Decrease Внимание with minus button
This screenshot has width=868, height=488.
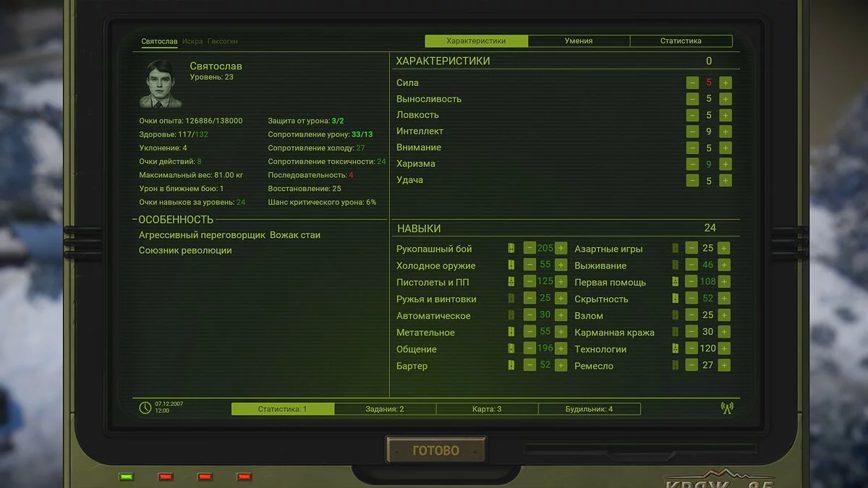(x=692, y=147)
